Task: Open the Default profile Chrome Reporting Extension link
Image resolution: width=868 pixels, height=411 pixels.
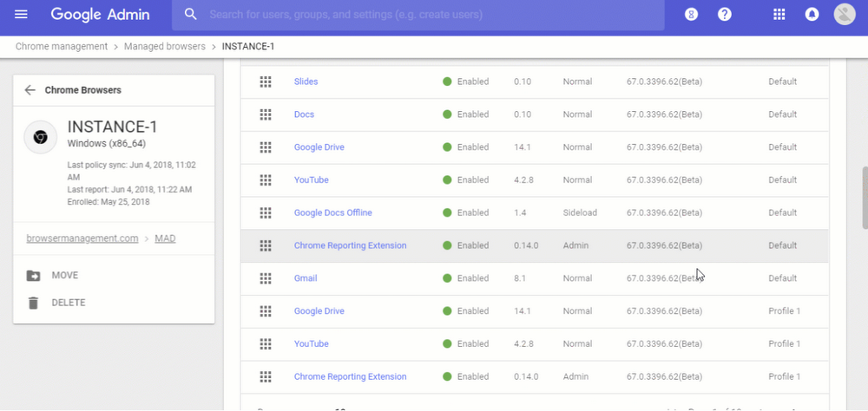Action: coord(350,245)
